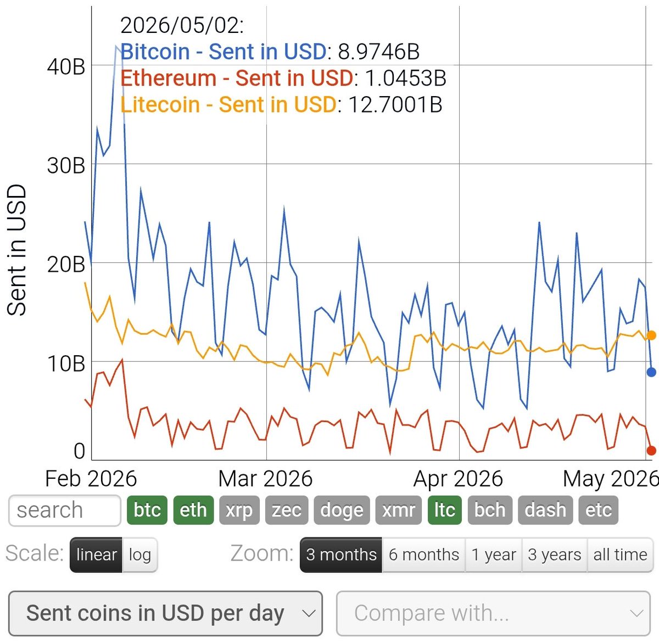Enable the xrp coin tag

(239, 510)
